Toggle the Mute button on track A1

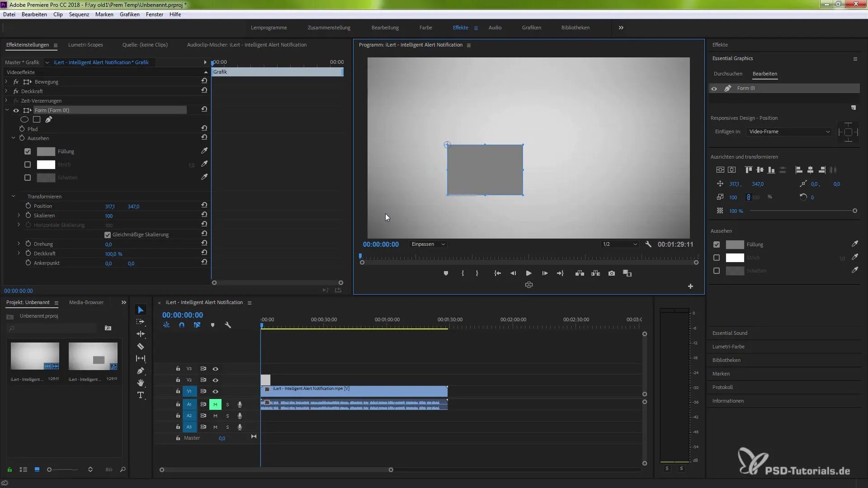(215, 404)
